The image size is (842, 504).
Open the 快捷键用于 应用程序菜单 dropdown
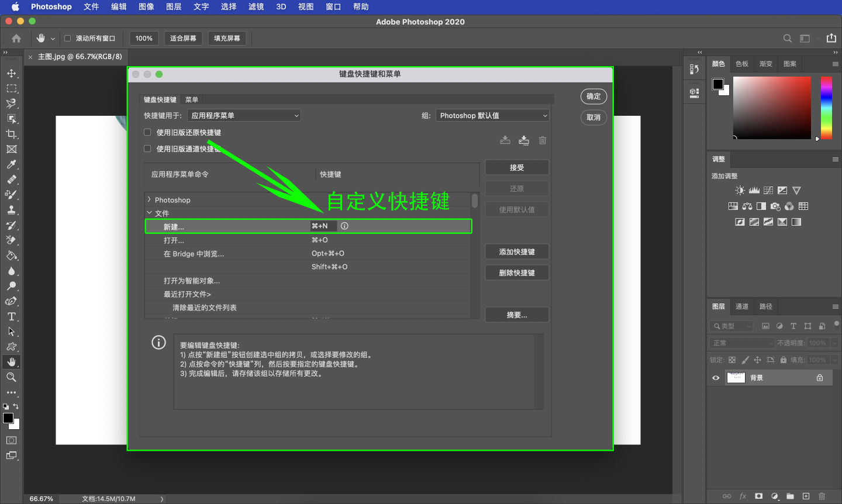[244, 115]
